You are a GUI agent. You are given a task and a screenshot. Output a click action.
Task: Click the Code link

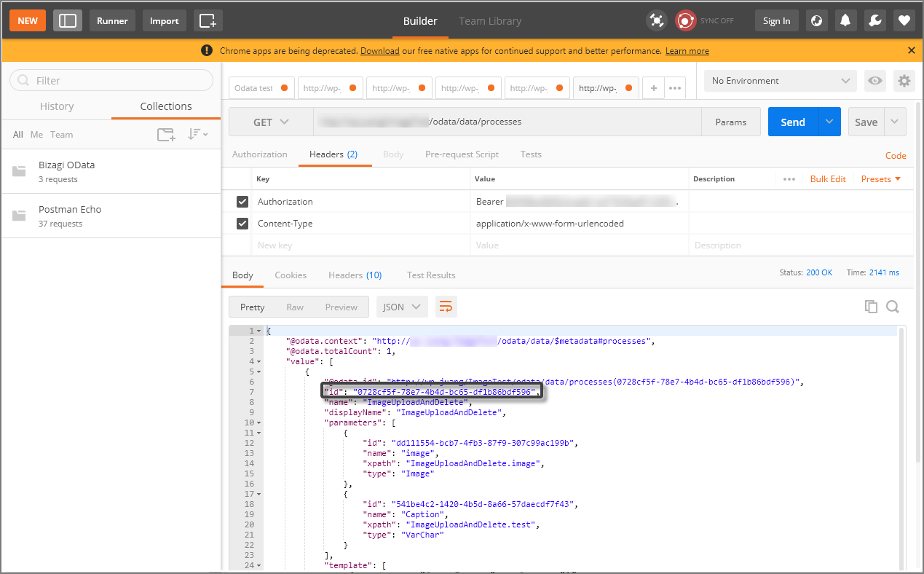point(896,155)
